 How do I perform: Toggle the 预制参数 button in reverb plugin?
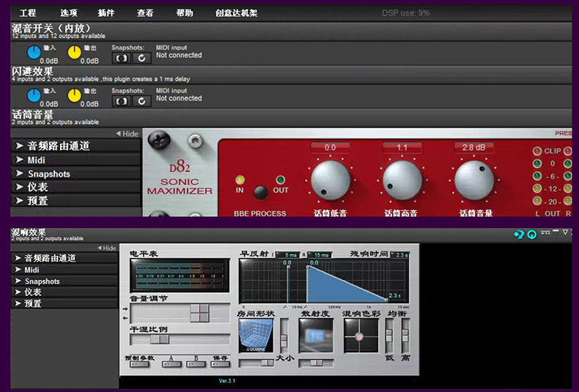[x=139, y=364]
